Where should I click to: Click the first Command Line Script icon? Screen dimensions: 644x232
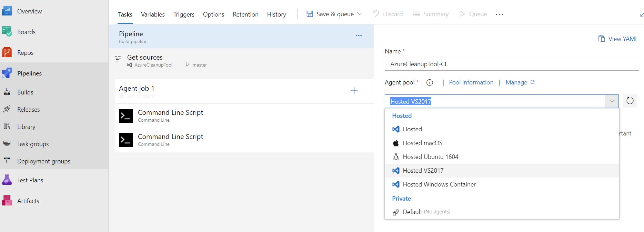click(126, 116)
